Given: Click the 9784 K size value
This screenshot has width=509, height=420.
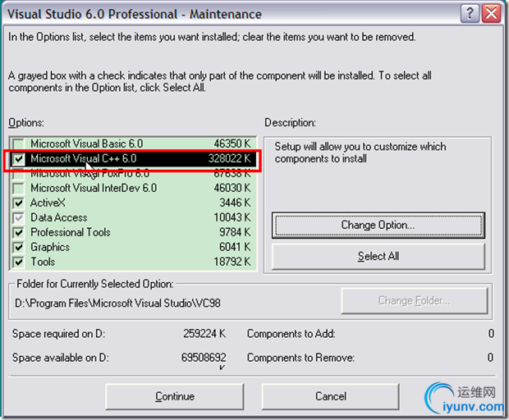Looking at the screenshot, I should [235, 232].
